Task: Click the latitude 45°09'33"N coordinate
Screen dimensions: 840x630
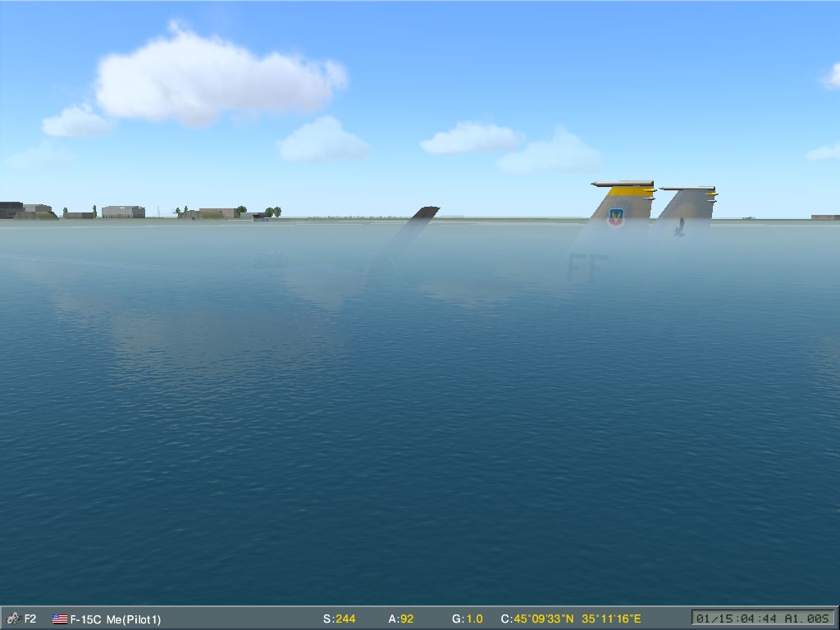Action: [546, 619]
